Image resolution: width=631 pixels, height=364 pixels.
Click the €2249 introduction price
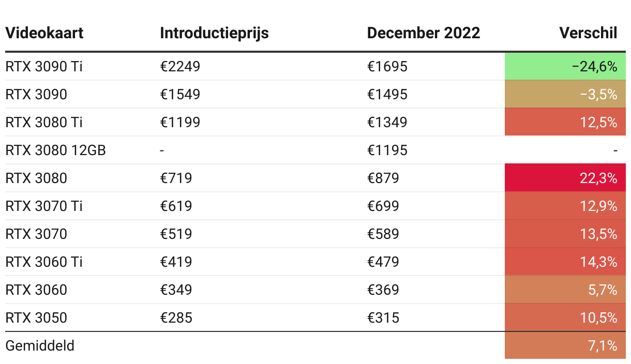point(180,66)
